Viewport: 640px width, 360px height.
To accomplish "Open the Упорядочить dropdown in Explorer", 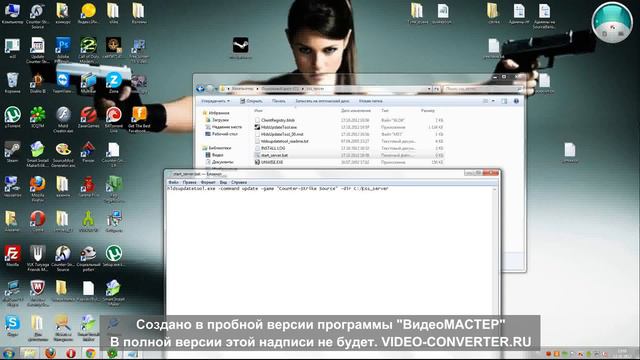I will pyautogui.click(x=216, y=101).
